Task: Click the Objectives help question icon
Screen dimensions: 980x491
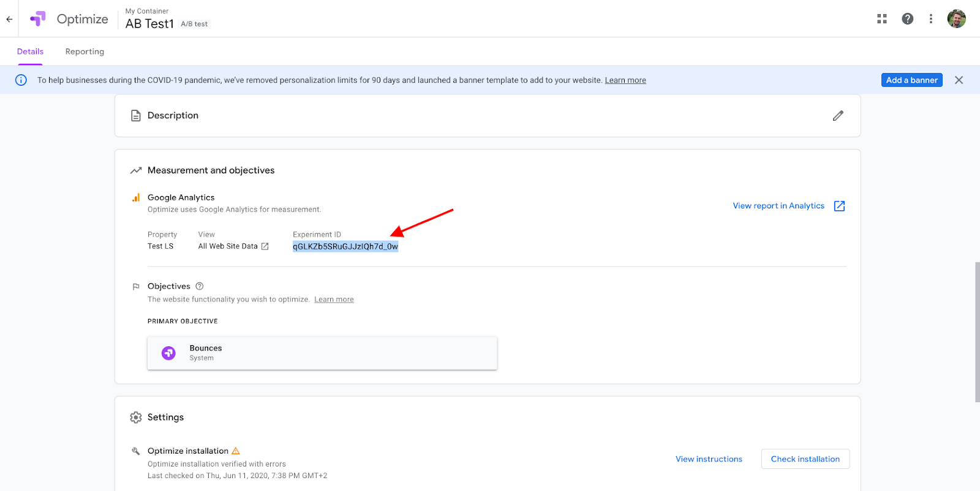Action: [x=200, y=286]
